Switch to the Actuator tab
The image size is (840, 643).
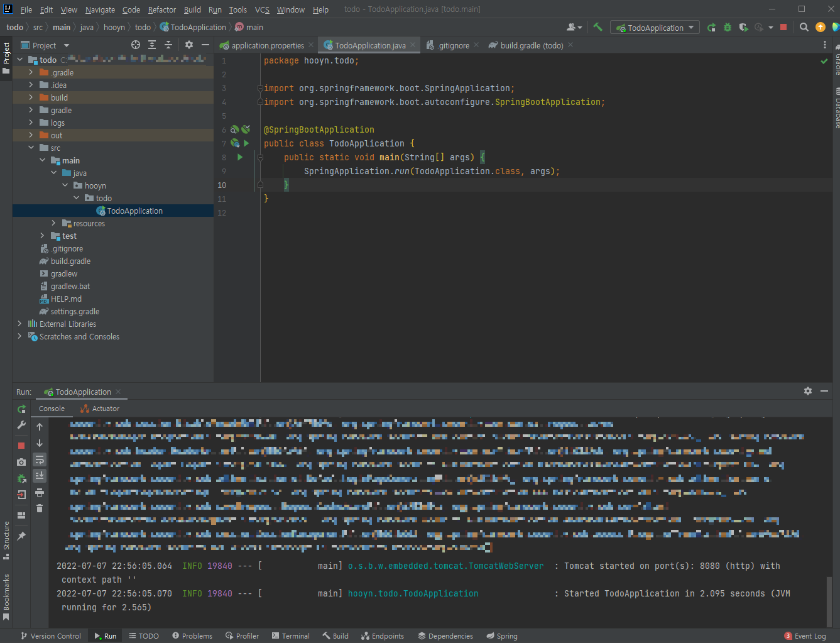[x=100, y=409]
